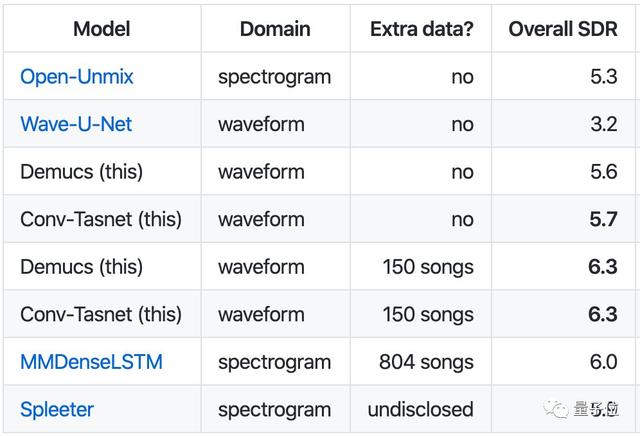This screenshot has height=437, width=640.
Task: Select the 804 songs cell
Action: click(426, 362)
